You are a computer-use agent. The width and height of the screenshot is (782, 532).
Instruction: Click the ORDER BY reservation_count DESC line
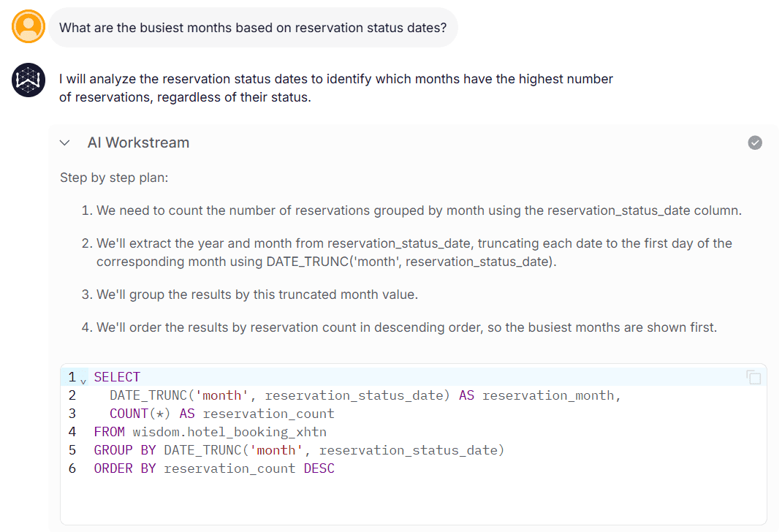214,468
